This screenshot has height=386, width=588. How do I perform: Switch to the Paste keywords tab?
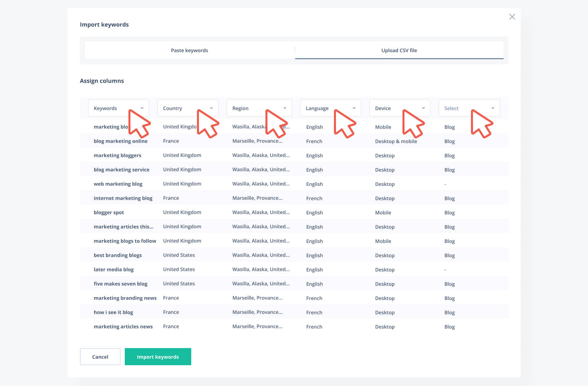[x=189, y=51]
